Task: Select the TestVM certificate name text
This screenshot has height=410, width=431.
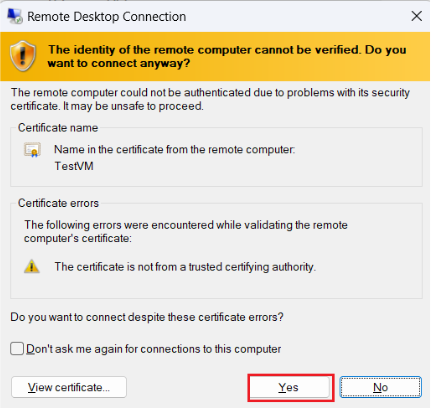Action: click(x=74, y=166)
